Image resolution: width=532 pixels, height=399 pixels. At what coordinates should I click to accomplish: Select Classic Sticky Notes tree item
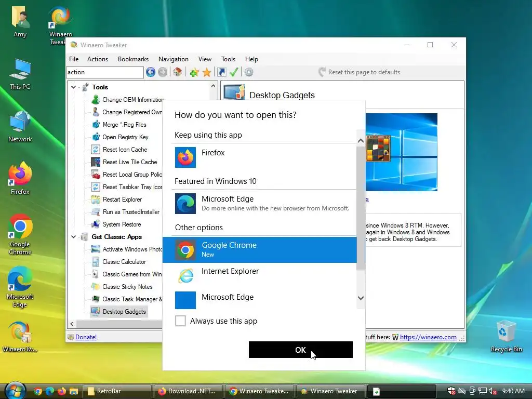(122, 287)
